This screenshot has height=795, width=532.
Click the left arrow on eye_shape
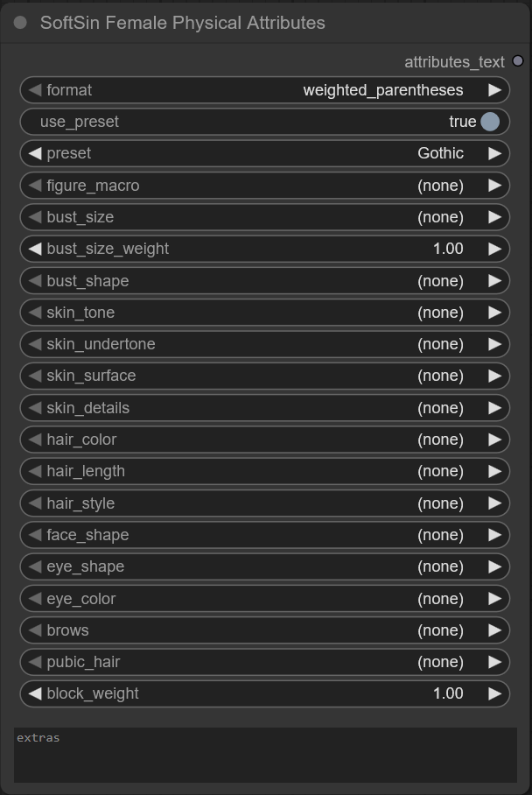[35, 566]
